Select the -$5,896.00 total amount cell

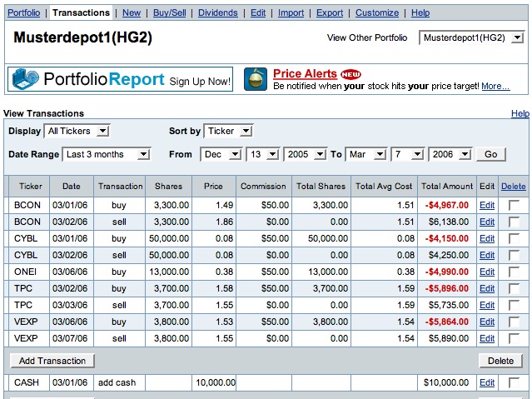pos(447,288)
